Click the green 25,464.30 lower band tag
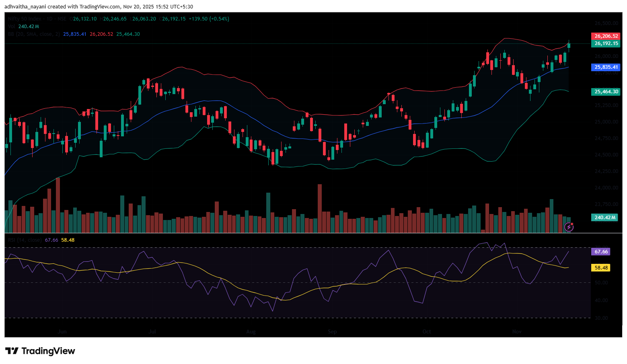 606,92
